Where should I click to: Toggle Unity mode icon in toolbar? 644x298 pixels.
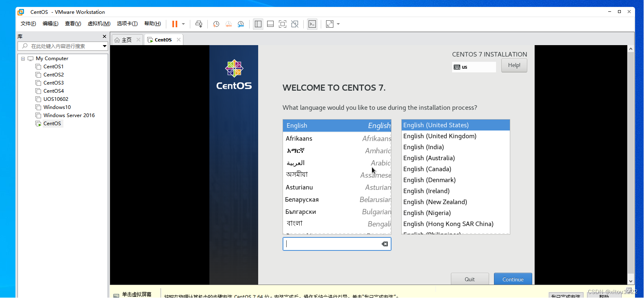click(x=295, y=24)
